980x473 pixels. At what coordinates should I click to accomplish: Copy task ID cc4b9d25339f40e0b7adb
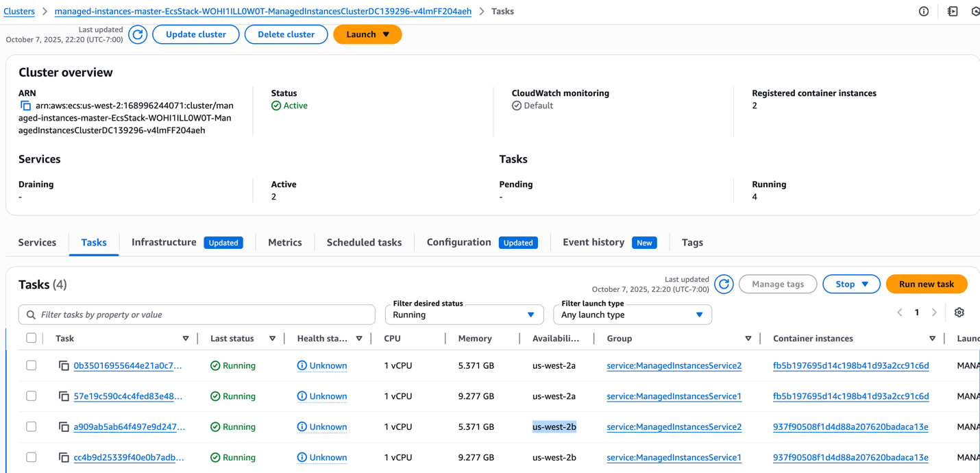pos(64,457)
